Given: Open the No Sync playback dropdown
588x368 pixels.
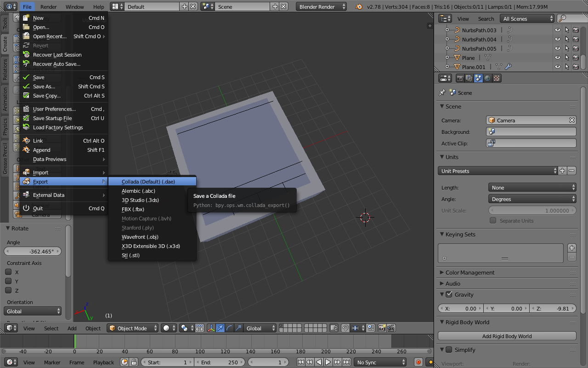Looking at the screenshot, I should coord(381,362).
